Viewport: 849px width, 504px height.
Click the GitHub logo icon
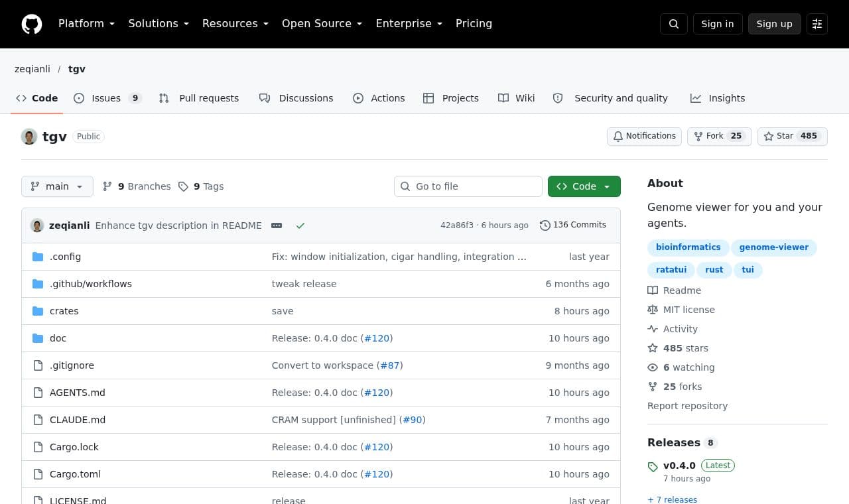point(32,24)
